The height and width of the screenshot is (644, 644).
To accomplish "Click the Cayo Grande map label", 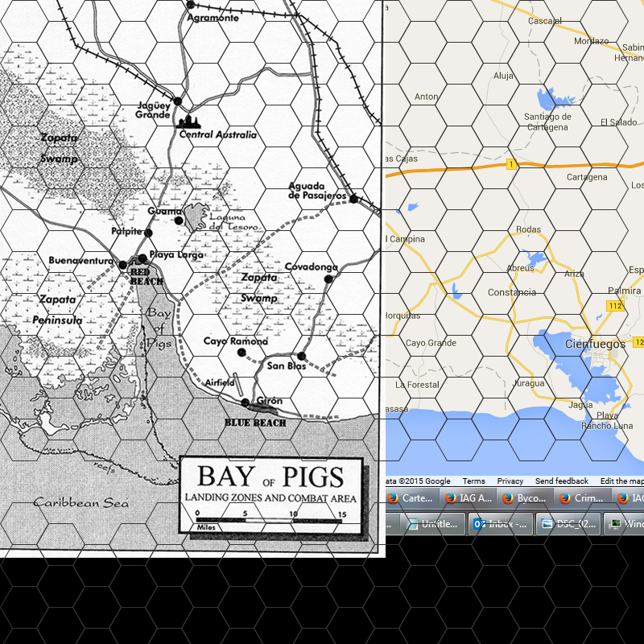I will click(431, 343).
